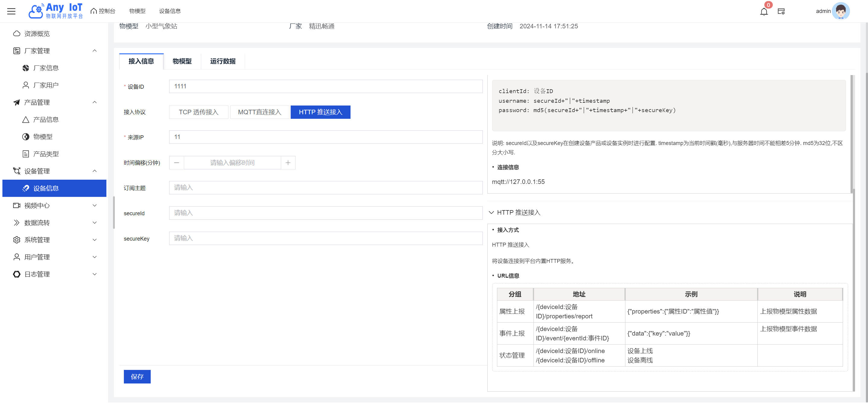Viewport: 868px width, 407px height.
Task: Click the 产品类型 document icon
Action: click(x=26, y=154)
